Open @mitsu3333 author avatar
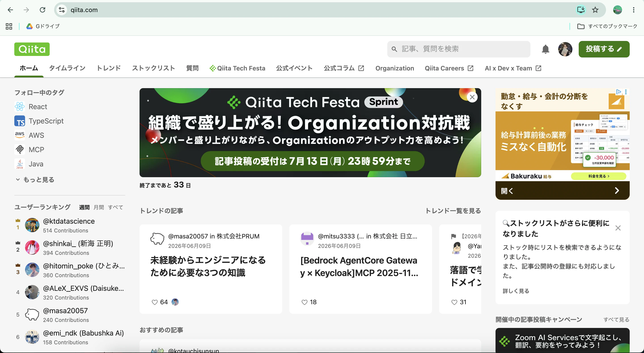This screenshot has height=353, width=644. pyautogui.click(x=307, y=238)
